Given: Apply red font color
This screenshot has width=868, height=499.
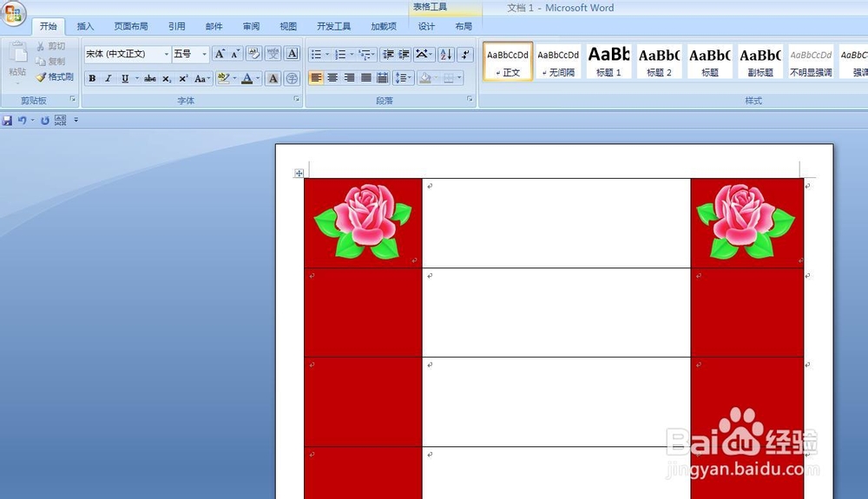Looking at the screenshot, I should (x=247, y=79).
